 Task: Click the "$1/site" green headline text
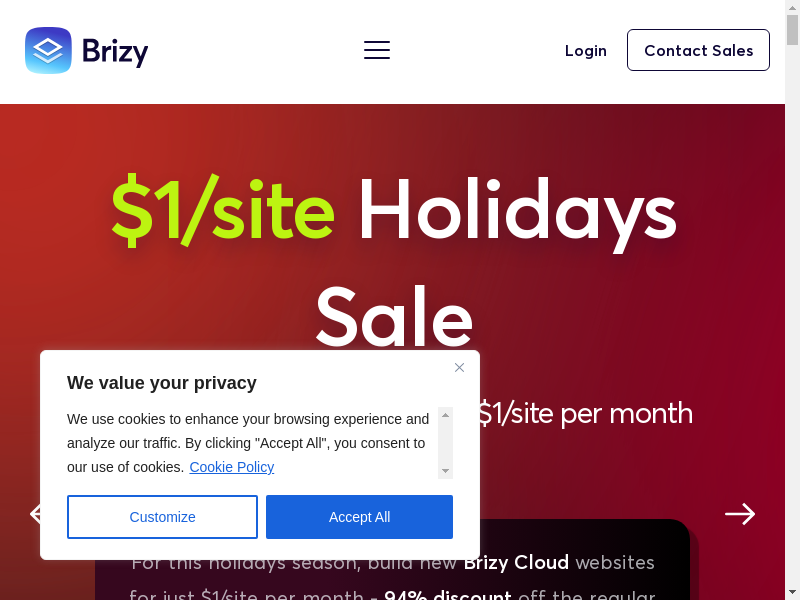223,211
